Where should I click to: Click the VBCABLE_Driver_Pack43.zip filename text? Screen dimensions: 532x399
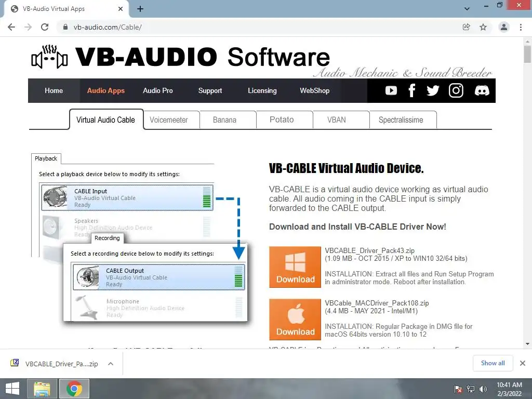[369, 251]
